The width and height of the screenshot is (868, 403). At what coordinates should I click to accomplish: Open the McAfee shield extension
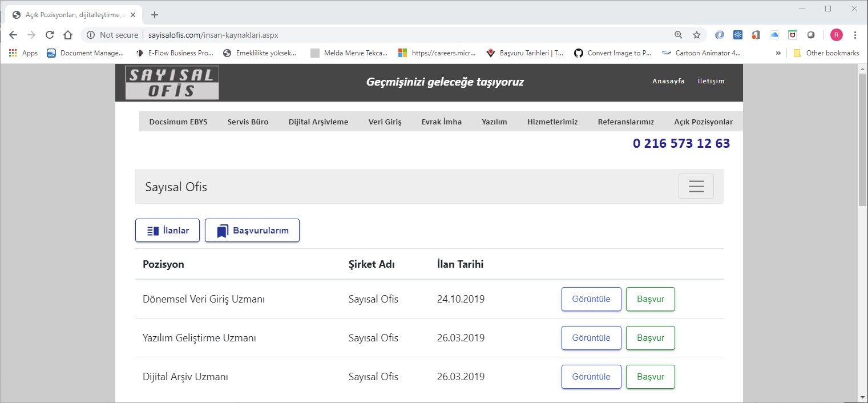pos(793,35)
